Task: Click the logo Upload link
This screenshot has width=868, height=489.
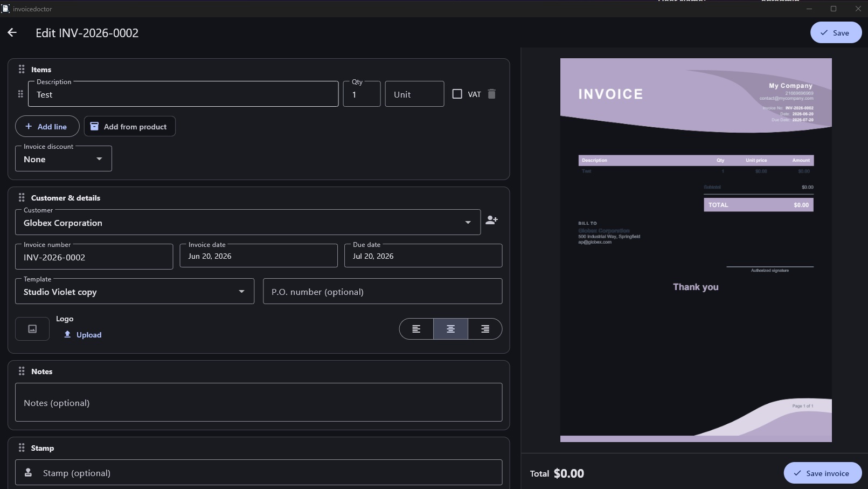Action: pos(82,335)
